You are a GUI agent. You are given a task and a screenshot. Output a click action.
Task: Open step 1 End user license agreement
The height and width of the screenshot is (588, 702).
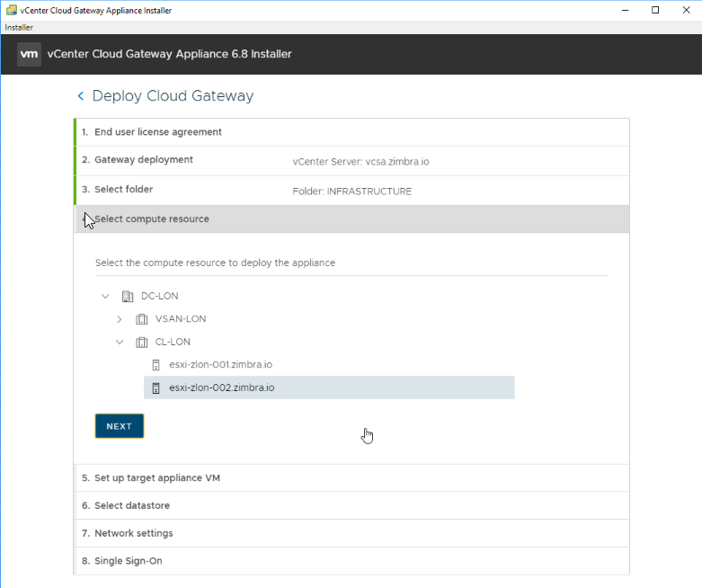(351, 132)
